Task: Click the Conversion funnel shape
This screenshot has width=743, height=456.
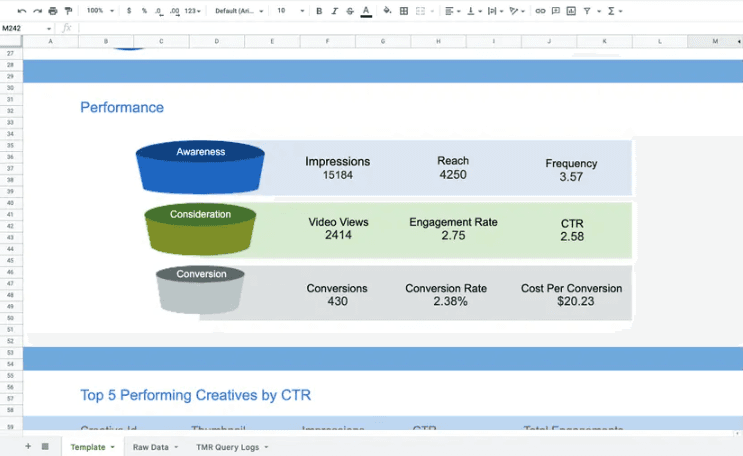Action: (x=200, y=290)
